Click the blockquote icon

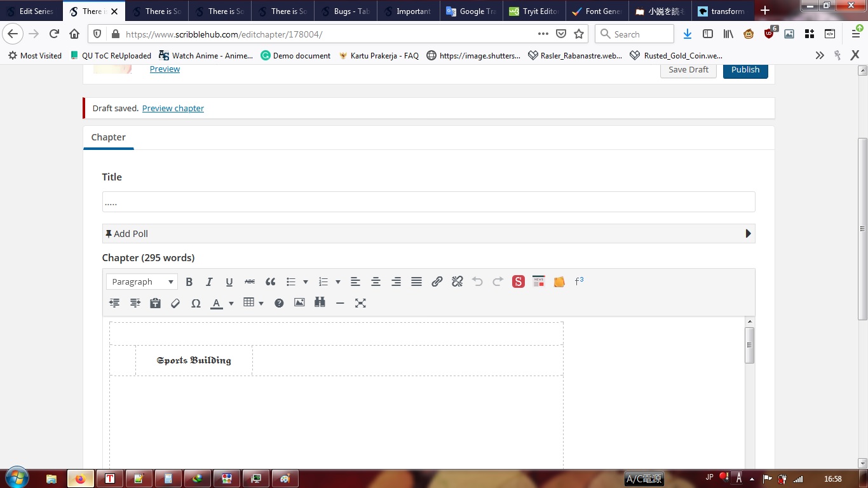click(270, 281)
